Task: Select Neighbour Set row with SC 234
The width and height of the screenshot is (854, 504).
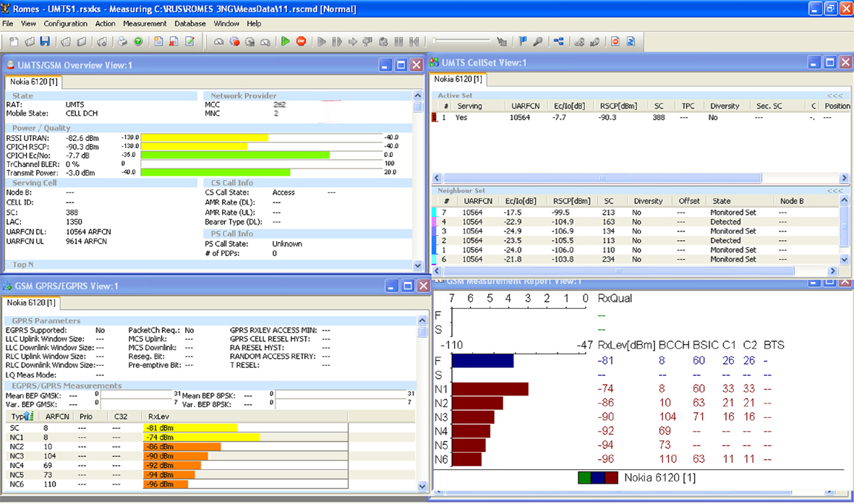Action: (x=635, y=260)
